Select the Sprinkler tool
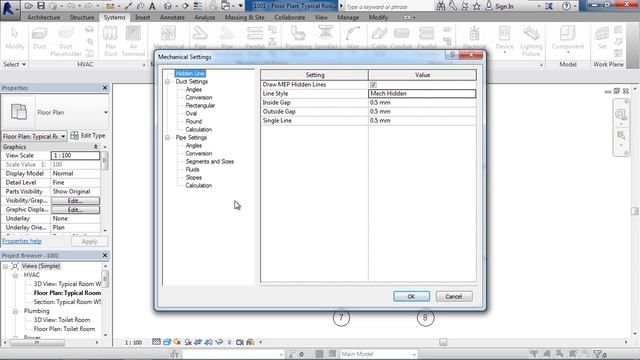The width and height of the screenshot is (640, 360). tap(326, 38)
